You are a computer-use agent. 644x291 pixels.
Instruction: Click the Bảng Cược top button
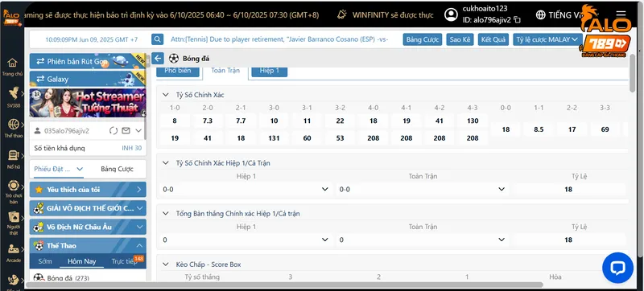(423, 39)
